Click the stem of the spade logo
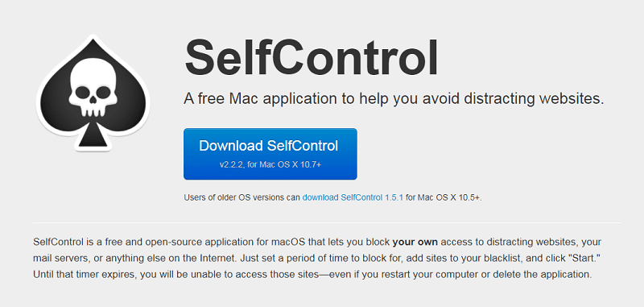 (93, 137)
